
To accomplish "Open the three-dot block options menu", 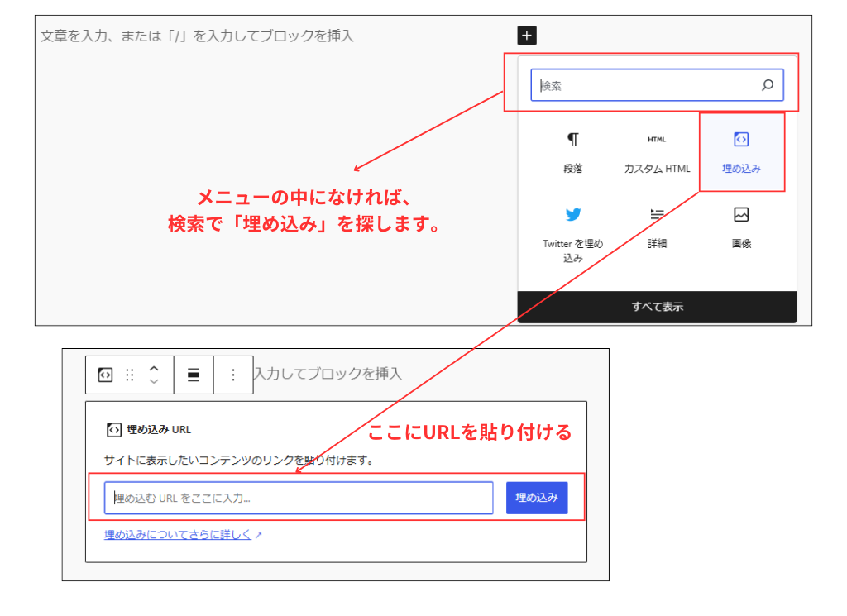I will [232, 375].
